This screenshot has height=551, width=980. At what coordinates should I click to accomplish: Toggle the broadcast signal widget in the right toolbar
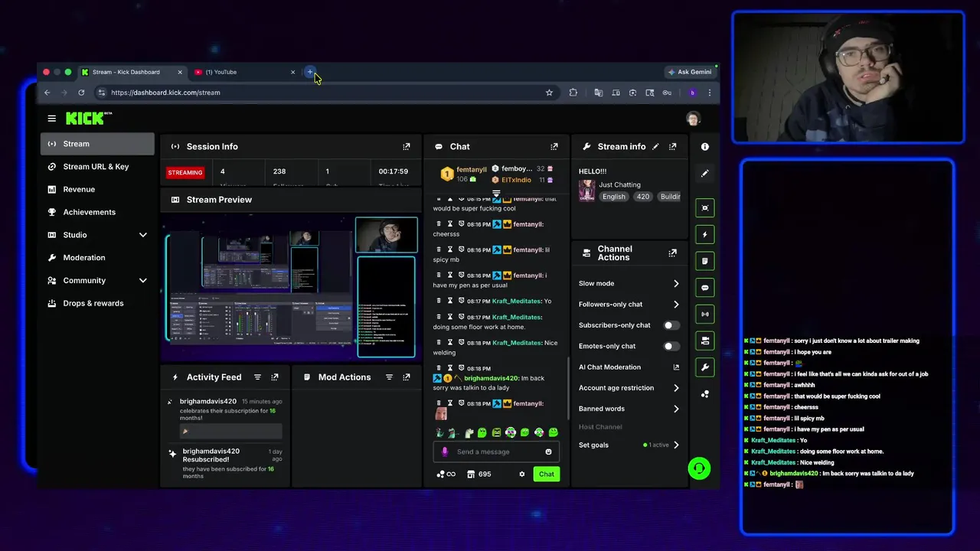coord(705,314)
